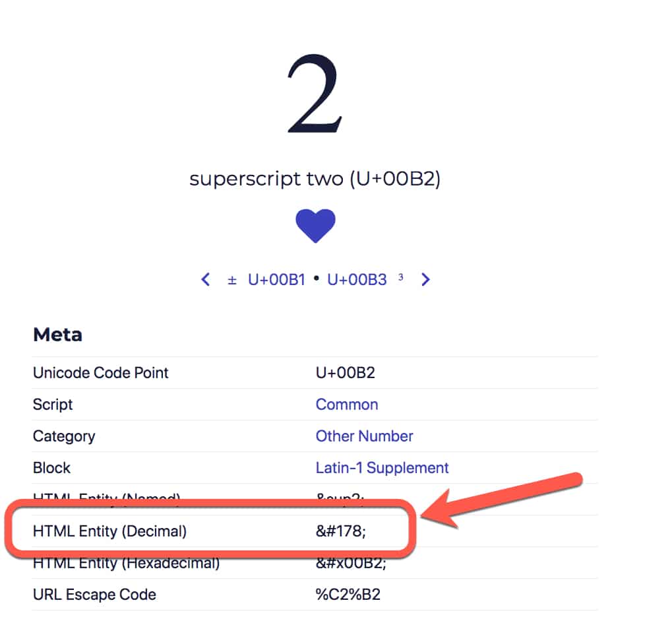
Task: Click the Meta section heading
Action: [57, 335]
